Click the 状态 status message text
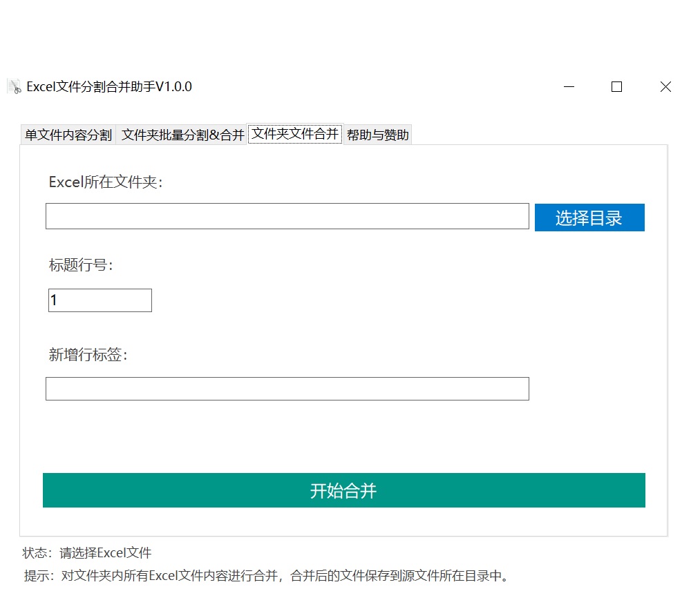The height and width of the screenshot is (589, 700). (x=87, y=552)
